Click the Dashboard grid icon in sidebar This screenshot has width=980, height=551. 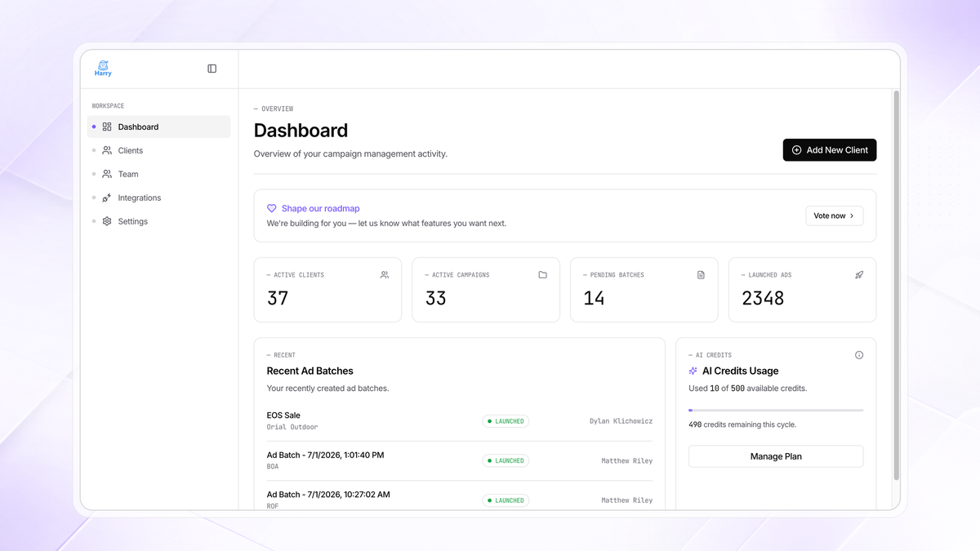[107, 127]
